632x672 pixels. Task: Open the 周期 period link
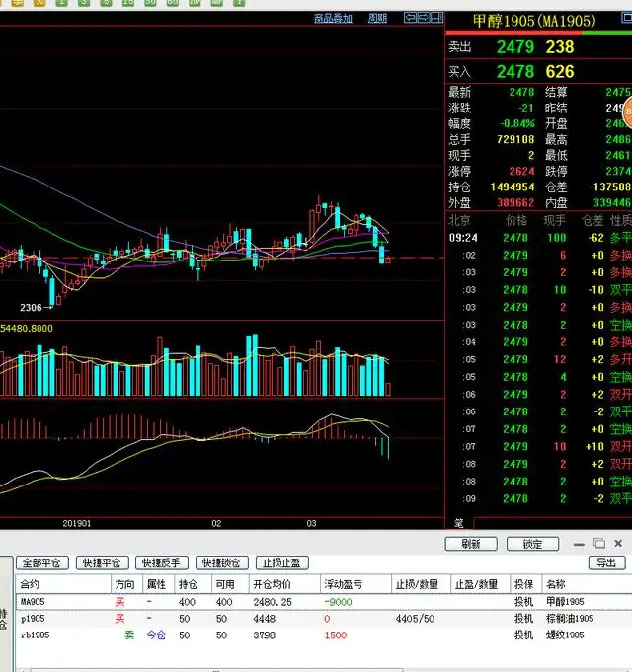pos(377,19)
